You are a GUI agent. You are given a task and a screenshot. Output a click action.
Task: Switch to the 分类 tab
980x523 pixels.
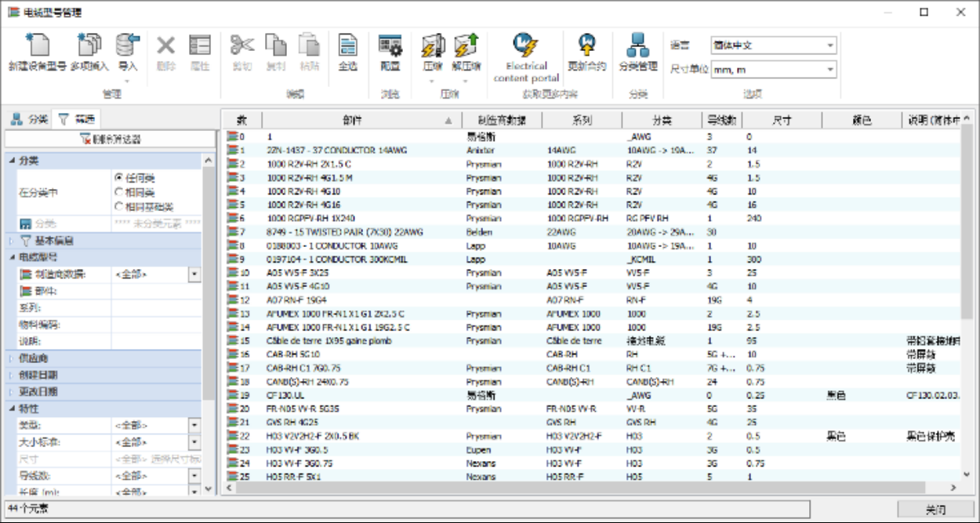[x=29, y=119]
